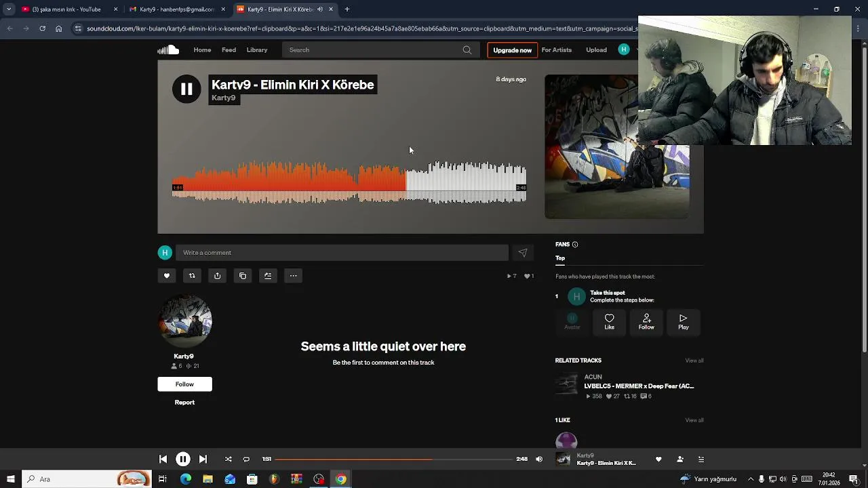View all likes

[694, 420]
